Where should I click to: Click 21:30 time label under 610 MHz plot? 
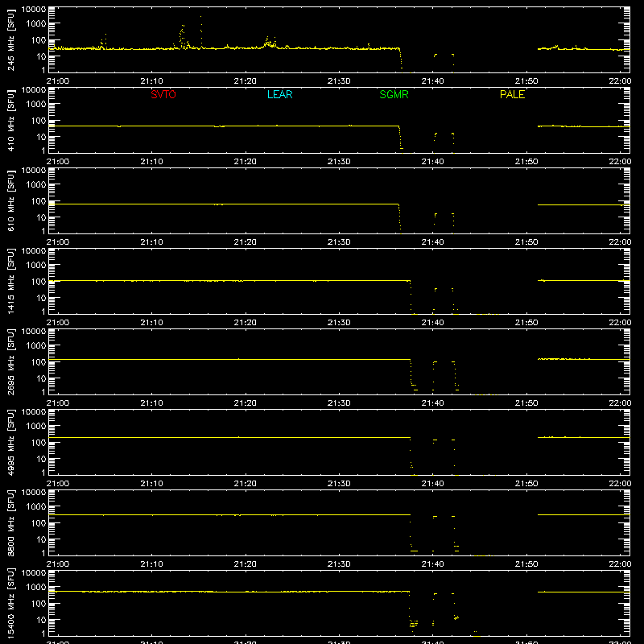point(339,242)
